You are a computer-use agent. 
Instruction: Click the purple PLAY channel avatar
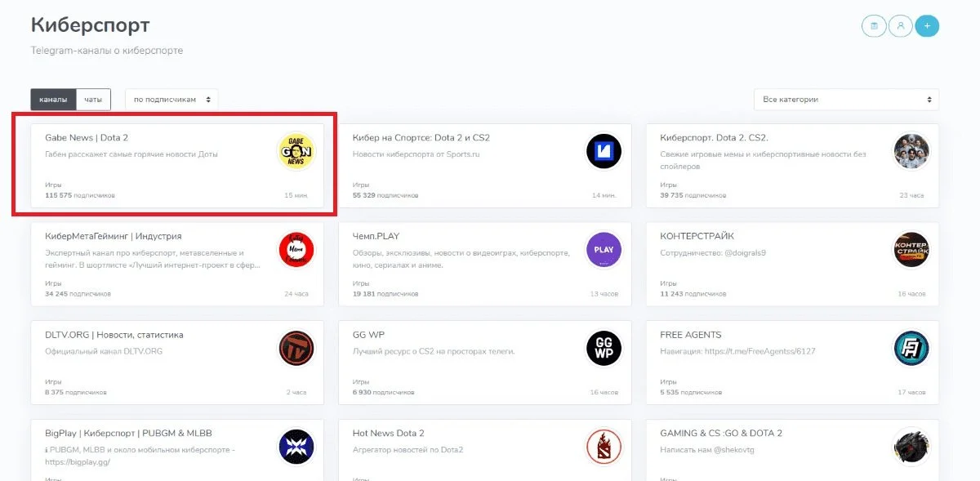pyautogui.click(x=604, y=250)
